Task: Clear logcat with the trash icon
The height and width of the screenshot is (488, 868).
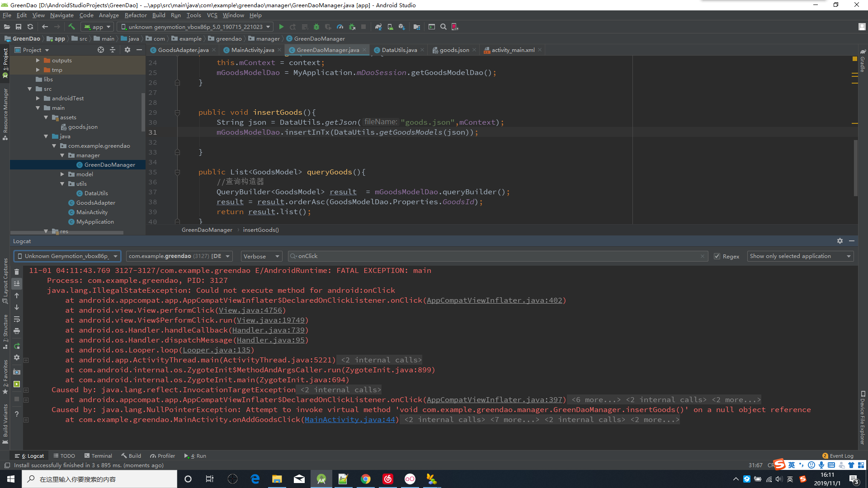Action: pyautogui.click(x=17, y=272)
